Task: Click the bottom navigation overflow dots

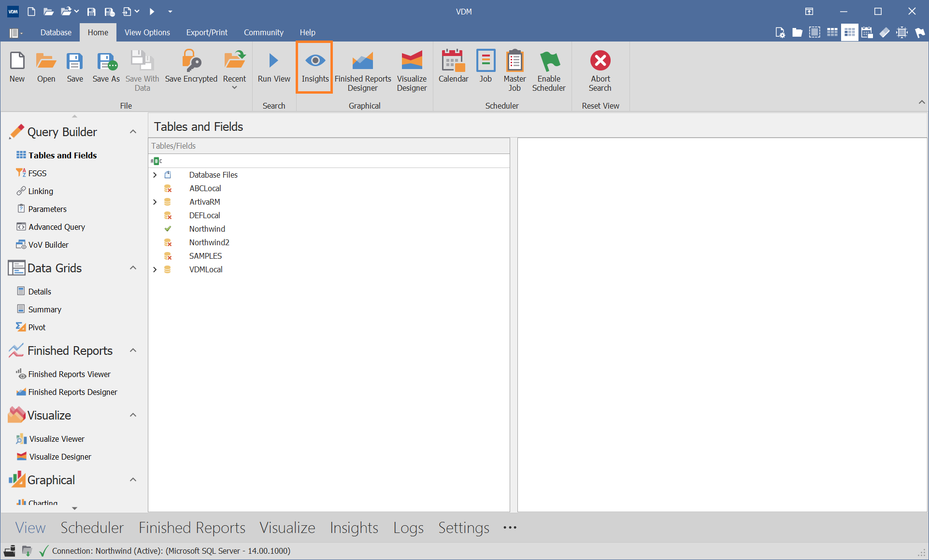Action: pos(510,528)
